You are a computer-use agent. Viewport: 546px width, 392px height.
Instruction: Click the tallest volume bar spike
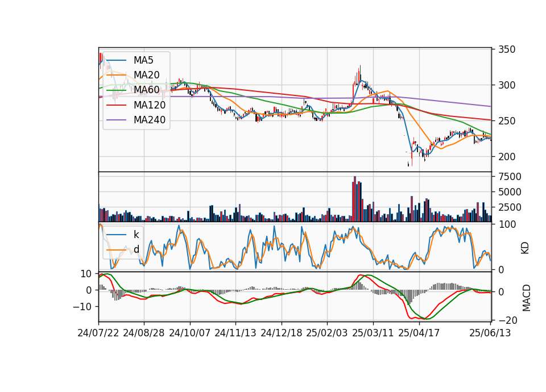click(x=355, y=199)
